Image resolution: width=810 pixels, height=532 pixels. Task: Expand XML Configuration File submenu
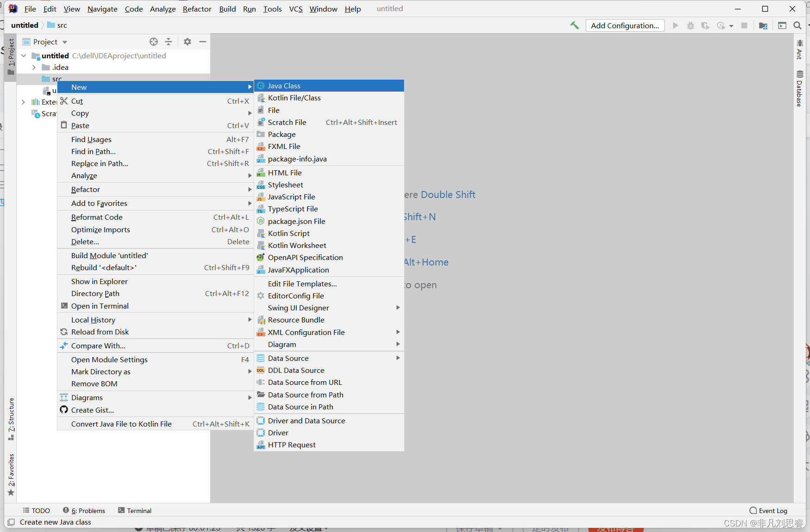[x=329, y=332]
